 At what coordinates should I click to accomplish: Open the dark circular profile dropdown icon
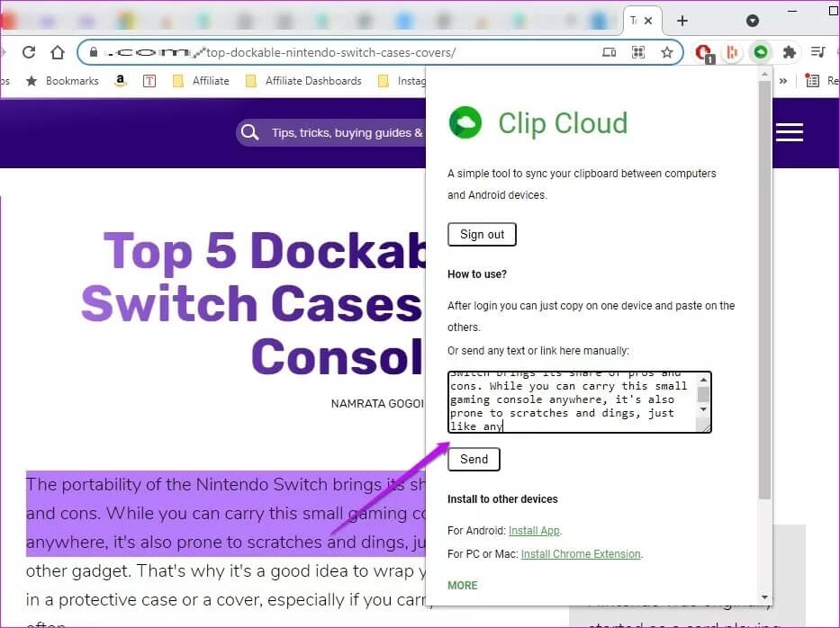click(752, 21)
